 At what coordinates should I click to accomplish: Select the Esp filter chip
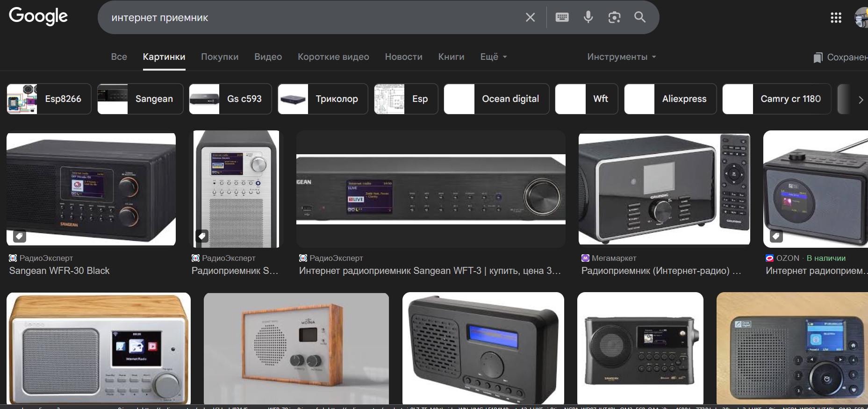click(x=406, y=99)
